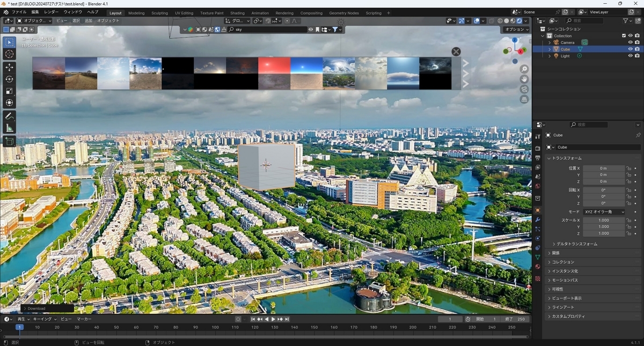Open the Modifiers wrench properties tab

538,219
